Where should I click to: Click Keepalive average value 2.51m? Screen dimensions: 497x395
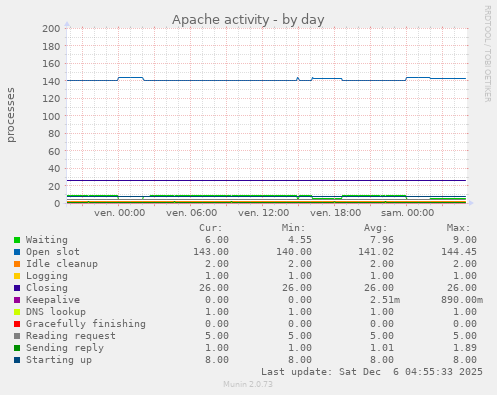385,300
